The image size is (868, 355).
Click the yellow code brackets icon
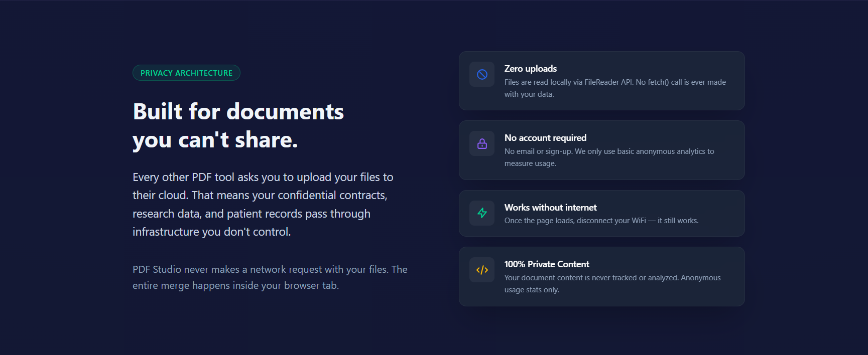[482, 270]
